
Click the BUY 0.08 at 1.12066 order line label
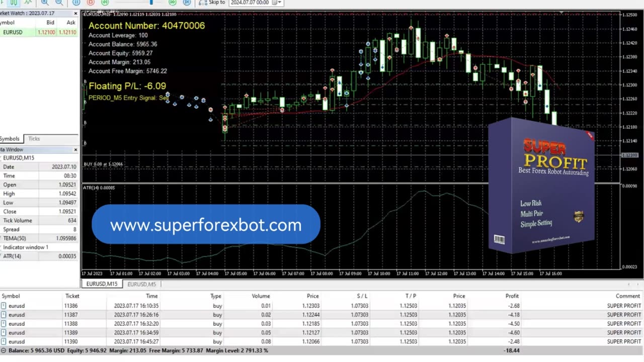[x=103, y=164]
